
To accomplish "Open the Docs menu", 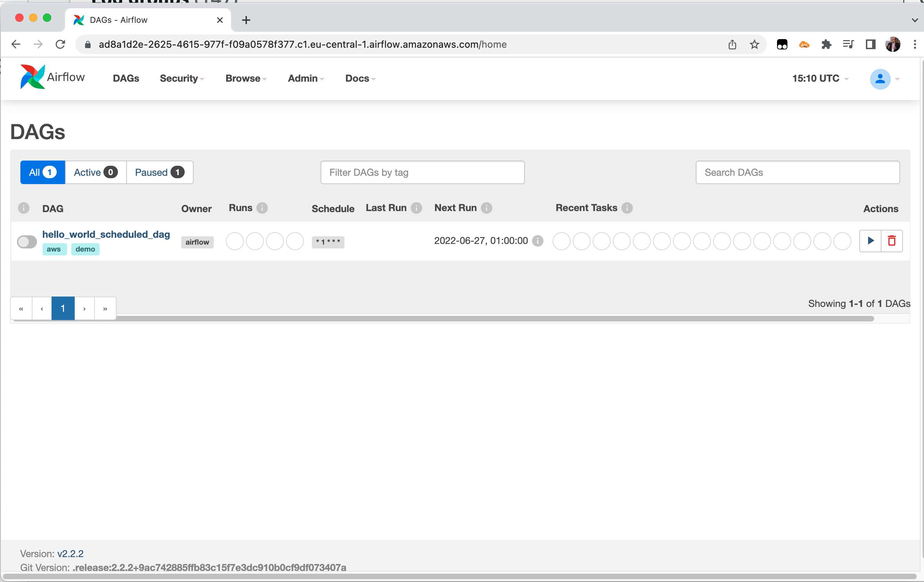I will [x=360, y=78].
